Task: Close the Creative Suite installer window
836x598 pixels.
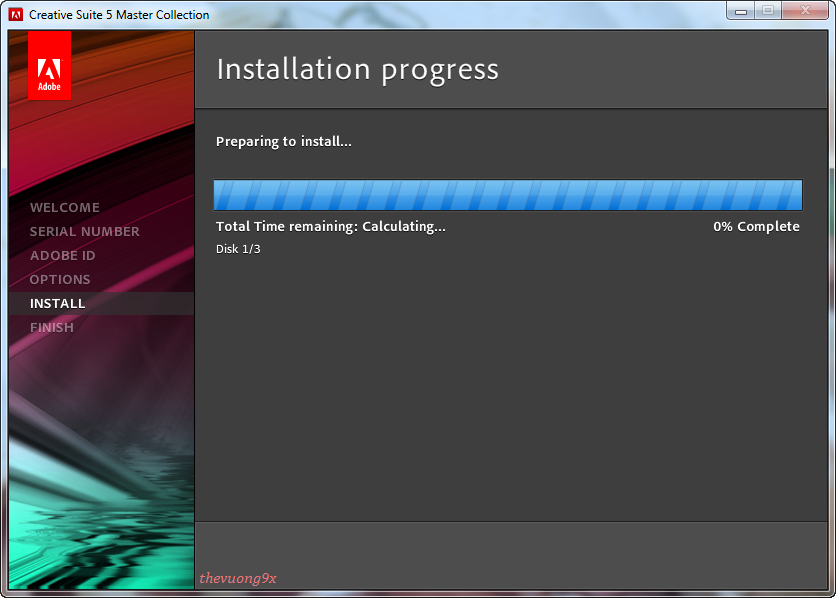Action: pos(805,11)
